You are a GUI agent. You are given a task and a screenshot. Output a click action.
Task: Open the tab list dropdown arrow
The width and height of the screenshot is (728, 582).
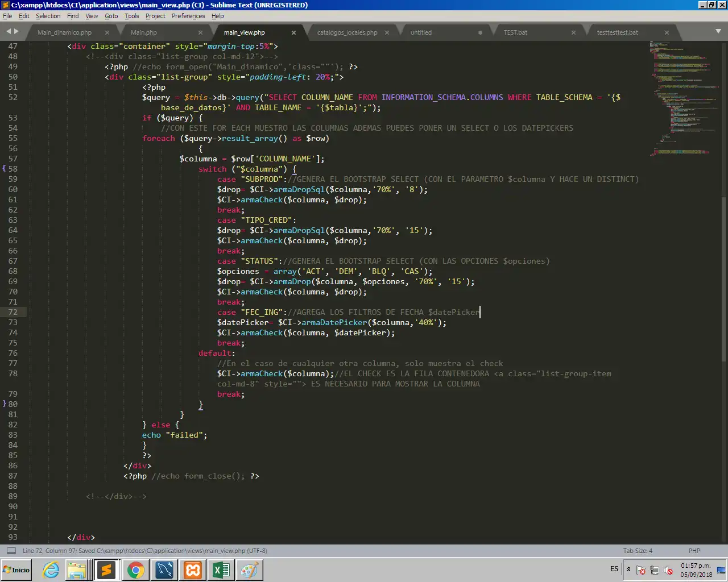tap(718, 31)
